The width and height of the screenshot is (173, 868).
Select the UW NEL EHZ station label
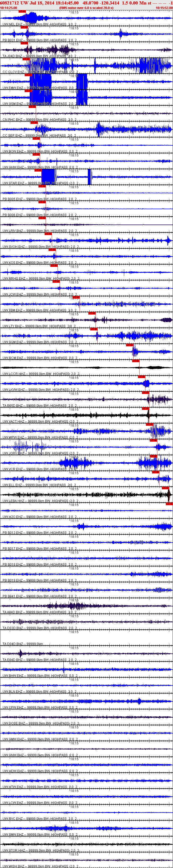click(x=40, y=25)
